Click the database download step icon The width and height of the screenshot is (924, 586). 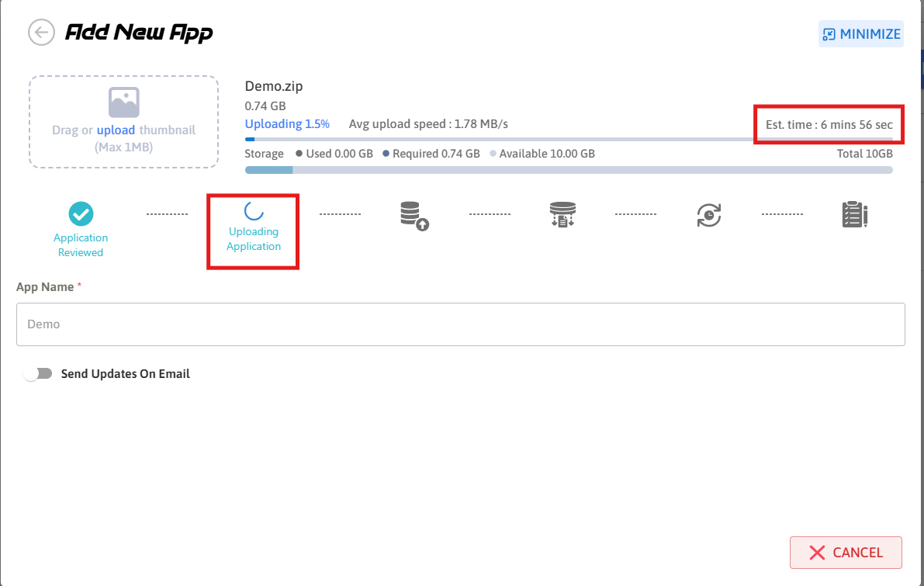click(x=562, y=214)
